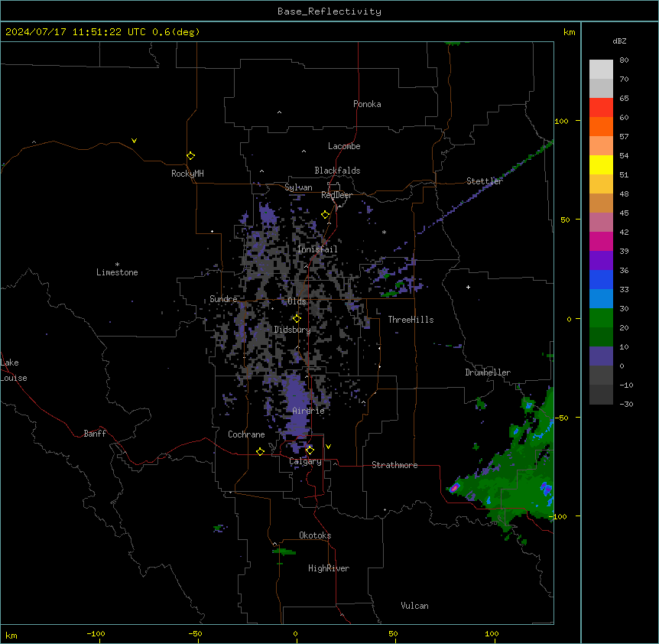Viewport: 659px width, 644px height.
Task: Click the Blackfalds label
Action: pyautogui.click(x=337, y=171)
